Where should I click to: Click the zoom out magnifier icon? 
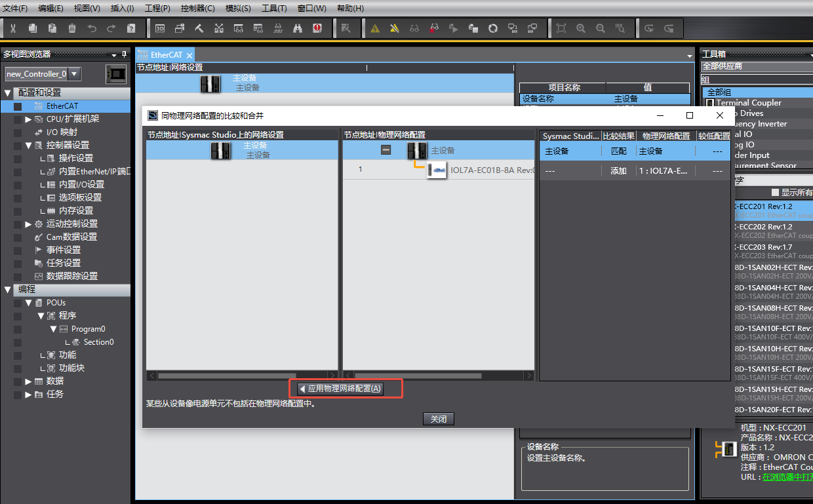(600, 28)
